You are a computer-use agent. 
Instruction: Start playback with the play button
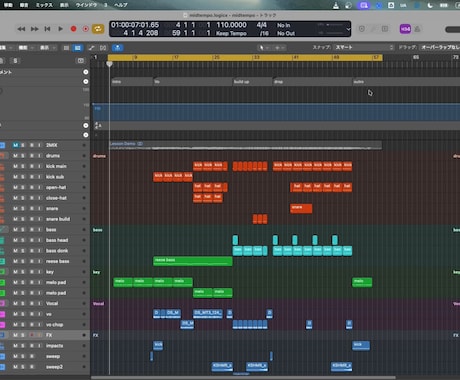point(60,29)
